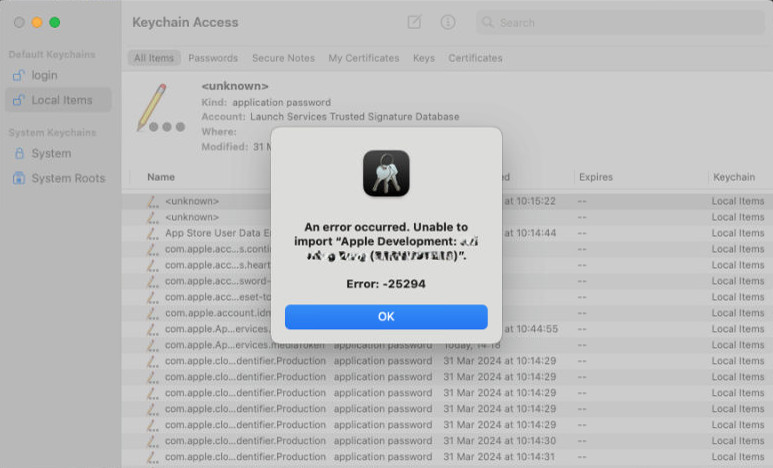Select Local Items keychain in sidebar
Viewport: 773px width, 468px height.
(58, 100)
